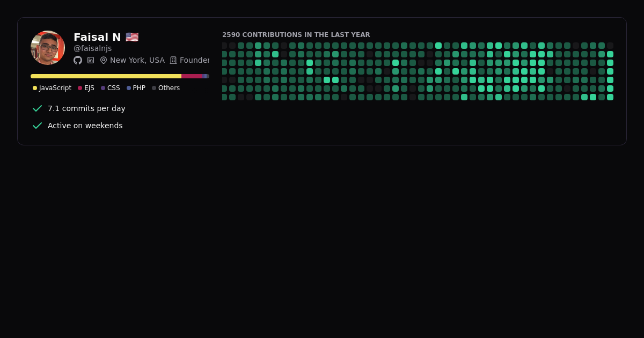Click the 2590 Contributions heading
The width and height of the screenshot is (644, 338).
click(296, 35)
